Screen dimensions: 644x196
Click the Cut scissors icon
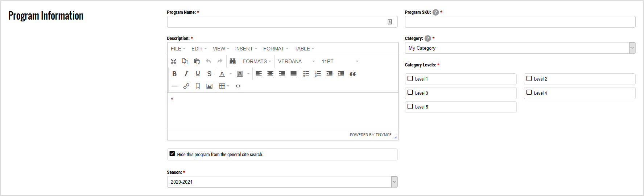pos(174,61)
